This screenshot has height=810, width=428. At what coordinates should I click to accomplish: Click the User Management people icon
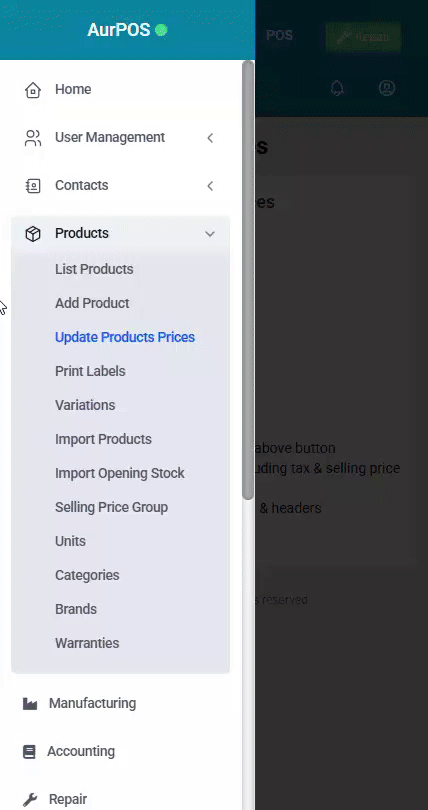[33, 137]
